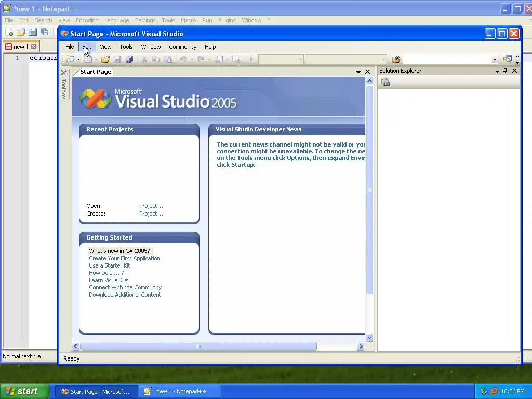Click the Open file icon in Notepad++
532x399 pixels.
point(21,32)
